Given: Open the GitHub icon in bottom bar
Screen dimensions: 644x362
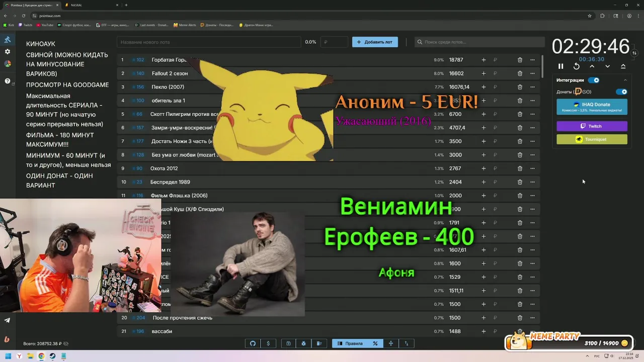Looking at the screenshot, I should pyautogui.click(x=253, y=343).
